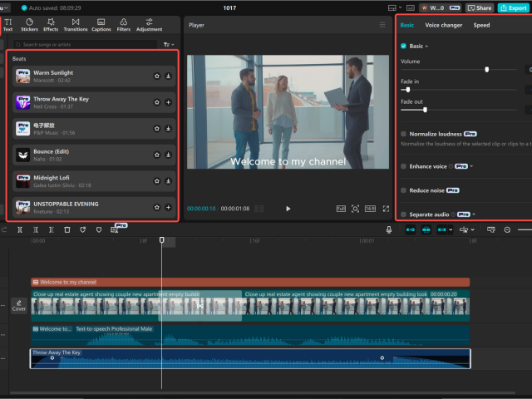
Task: Switch to the Speed tab
Action: [x=481, y=25]
